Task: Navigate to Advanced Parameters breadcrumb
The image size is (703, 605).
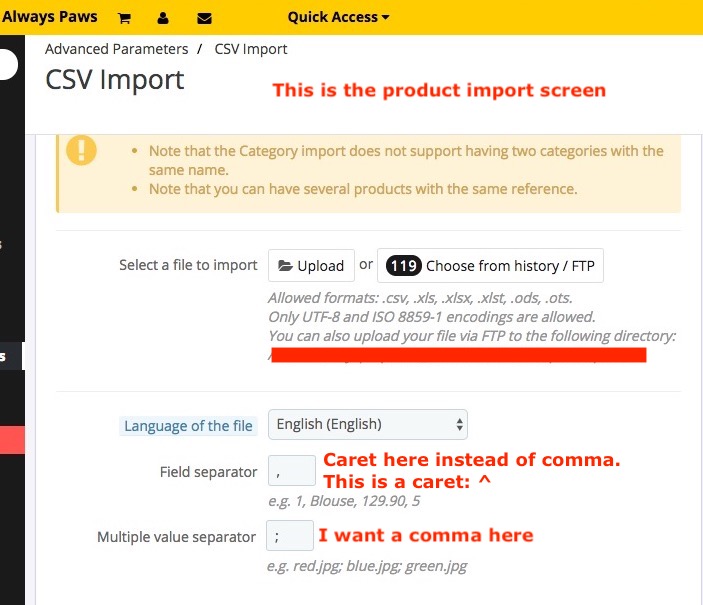Action: 116,49
